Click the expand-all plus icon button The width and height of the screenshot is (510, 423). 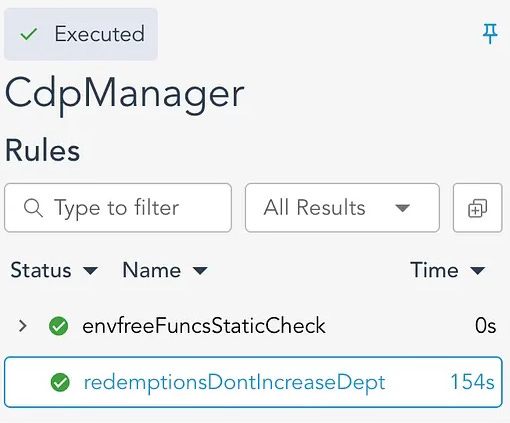(478, 208)
